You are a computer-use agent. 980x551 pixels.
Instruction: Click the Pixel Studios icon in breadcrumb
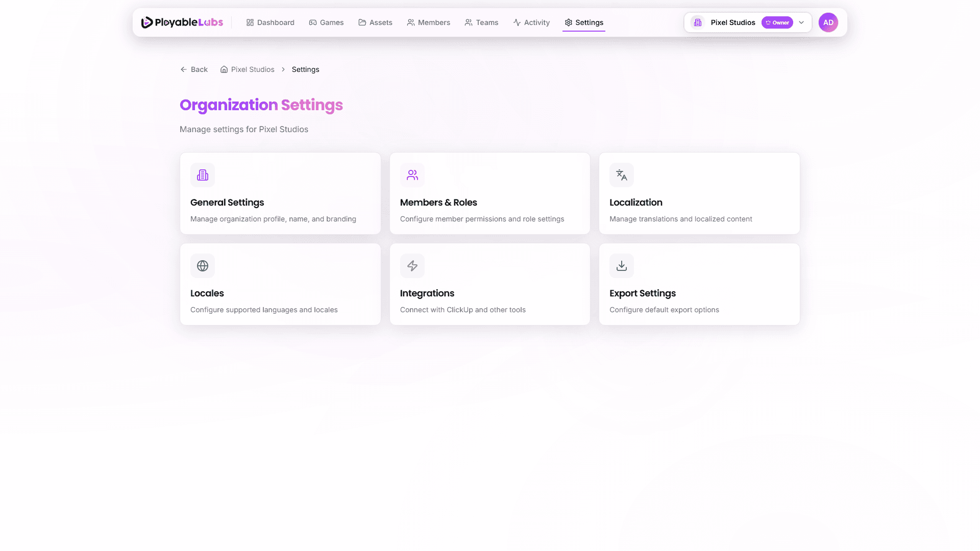(x=224, y=69)
